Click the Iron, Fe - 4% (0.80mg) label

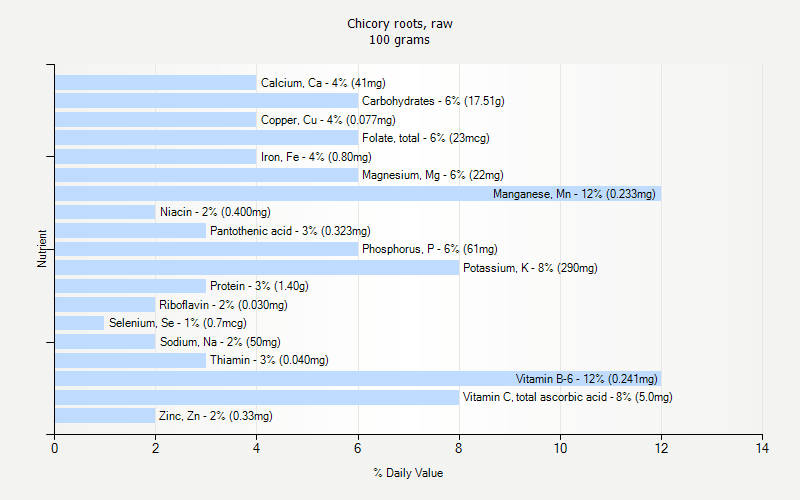(x=316, y=157)
